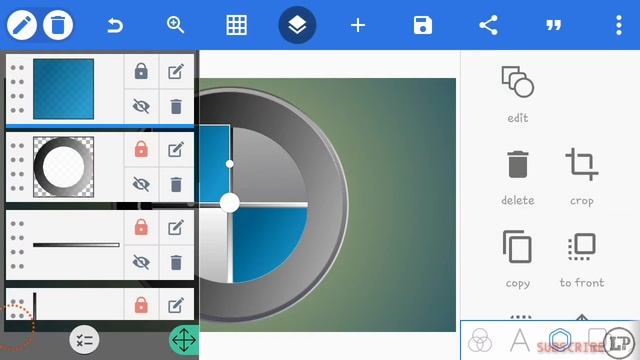Viewport: 640px width, 360px height.
Task: Select the large white handle on canvas
Action: coord(229,202)
